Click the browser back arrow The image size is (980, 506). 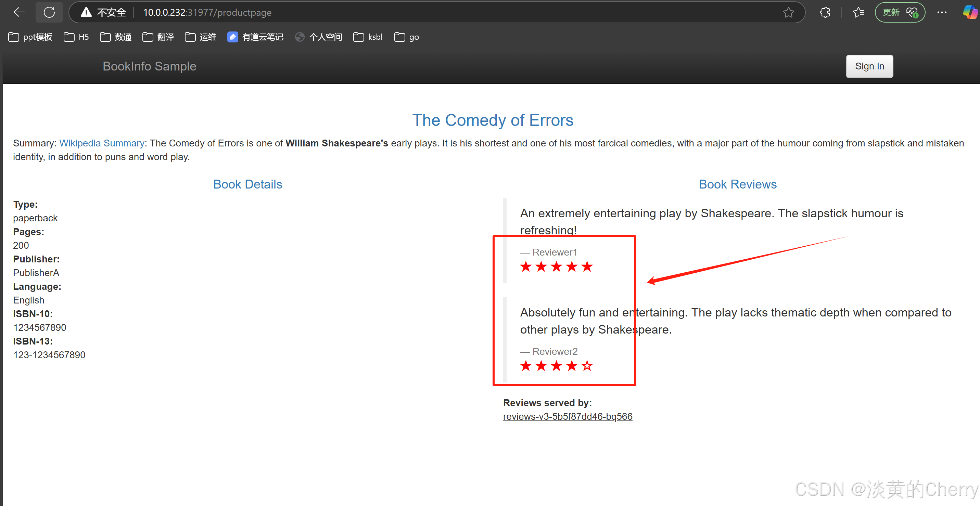[18, 12]
